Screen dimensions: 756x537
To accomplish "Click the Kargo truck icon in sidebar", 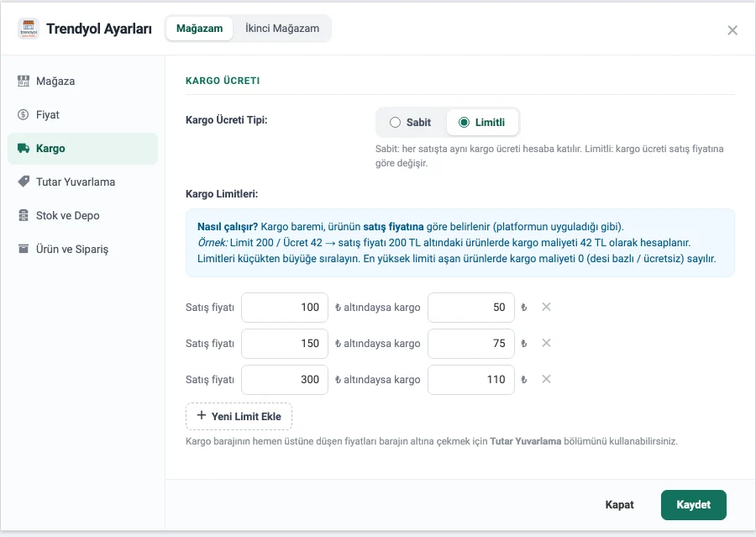I will 24,148.
